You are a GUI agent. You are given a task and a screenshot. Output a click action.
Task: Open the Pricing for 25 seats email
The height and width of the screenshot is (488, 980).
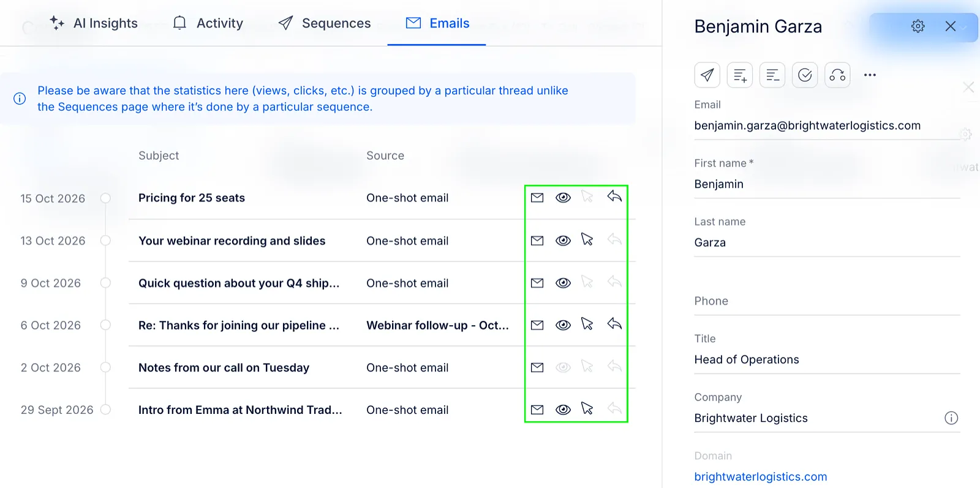(192, 198)
